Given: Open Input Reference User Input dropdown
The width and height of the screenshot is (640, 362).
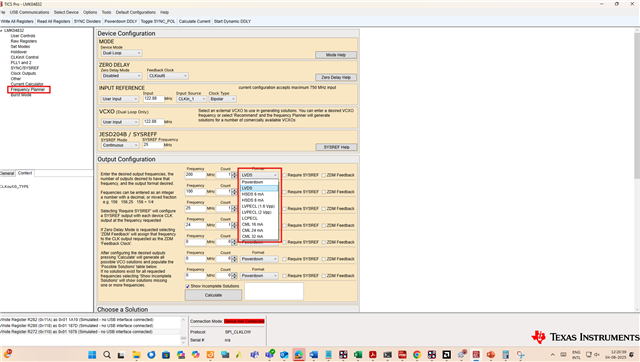Looking at the screenshot, I should 120,99.
